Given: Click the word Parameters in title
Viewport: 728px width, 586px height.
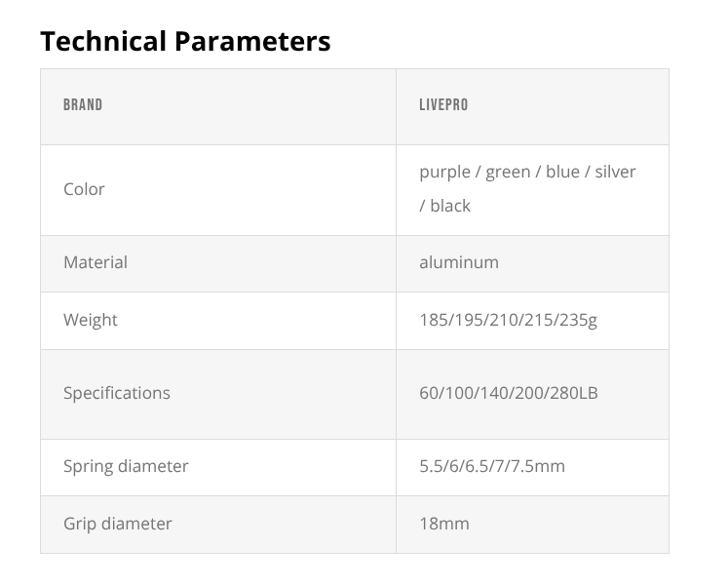Looking at the screenshot, I should [x=252, y=41].
